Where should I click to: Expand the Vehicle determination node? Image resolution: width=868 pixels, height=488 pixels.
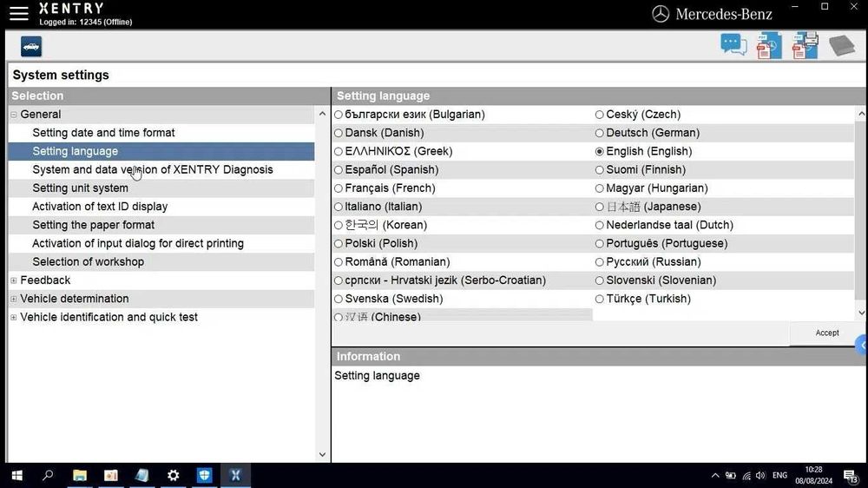14,299
